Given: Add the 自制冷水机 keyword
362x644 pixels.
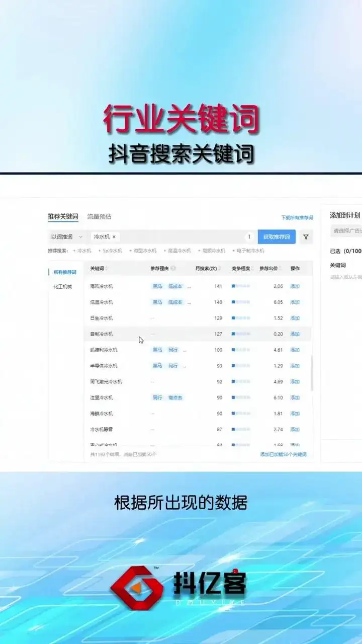Looking at the screenshot, I should [x=295, y=334].
